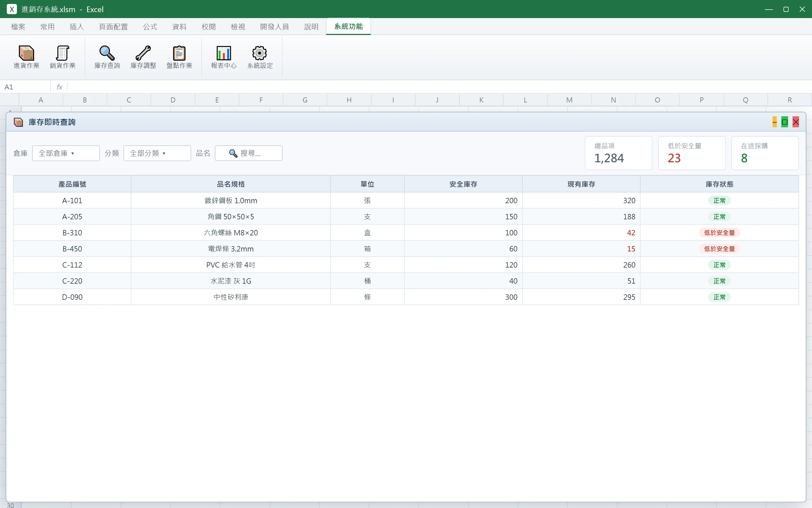The height and width of the screenshot is (508, 812).
Task: Switch to the 常用 tab
Action: point(47,27)
